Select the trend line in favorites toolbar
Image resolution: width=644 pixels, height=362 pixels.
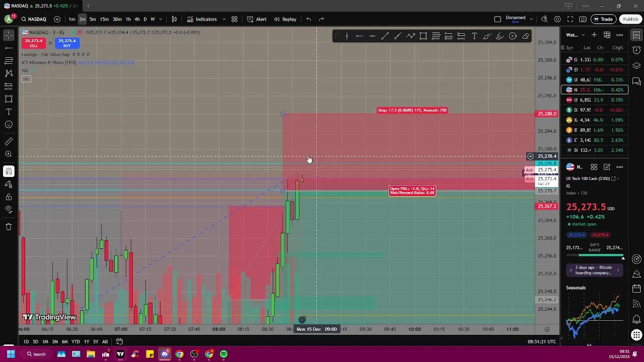(385, 36)
